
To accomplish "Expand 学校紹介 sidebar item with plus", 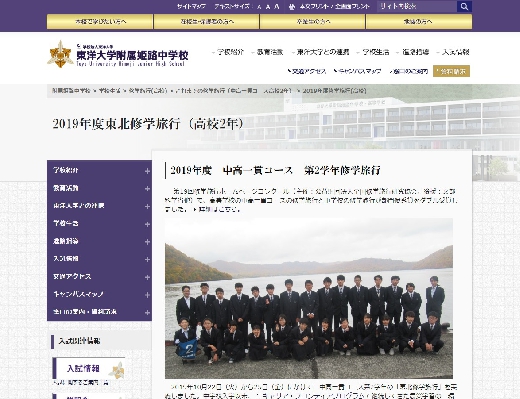I will click(147, 171).
